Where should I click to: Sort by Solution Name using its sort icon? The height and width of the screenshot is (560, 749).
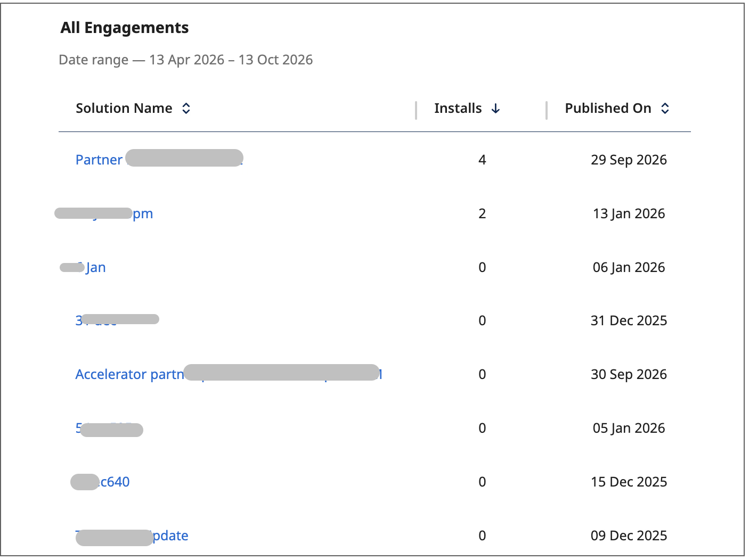pos(186,109)
